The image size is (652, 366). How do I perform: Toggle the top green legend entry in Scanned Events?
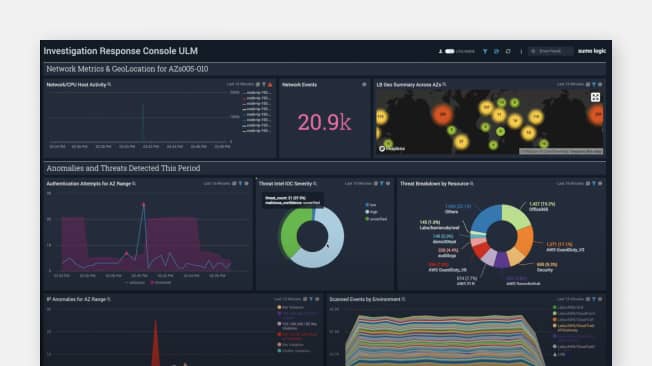(x=568, y=307)
